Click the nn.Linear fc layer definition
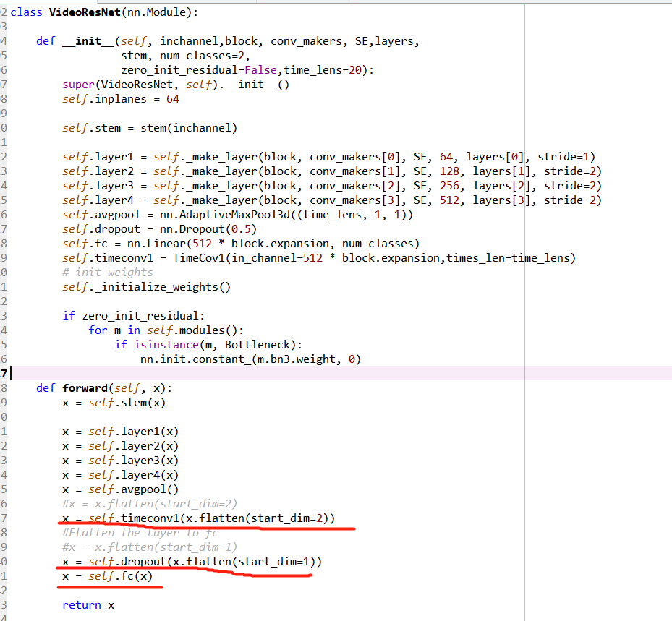The height and width of the screenshot is (621, 672). pyautogui.click(x=153, y=244)
